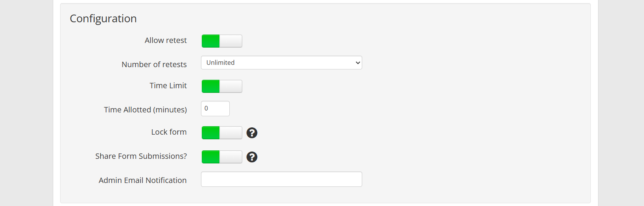This screenshot has height=206, width=644.
Task: Click the chevron arrow on the Unlimited dropdown
Action: (358, 63)
